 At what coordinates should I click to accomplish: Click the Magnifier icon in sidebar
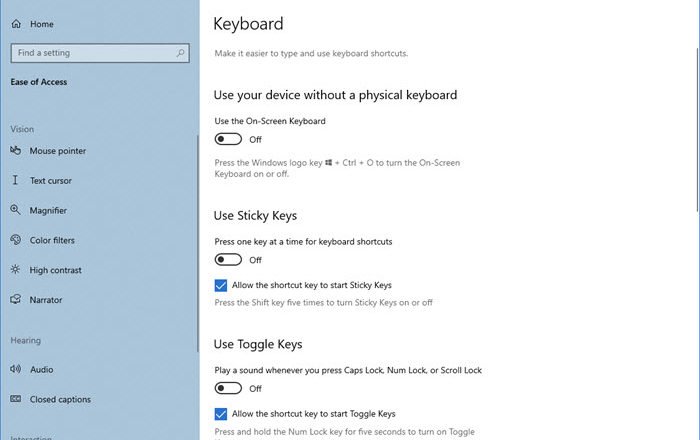16,211
